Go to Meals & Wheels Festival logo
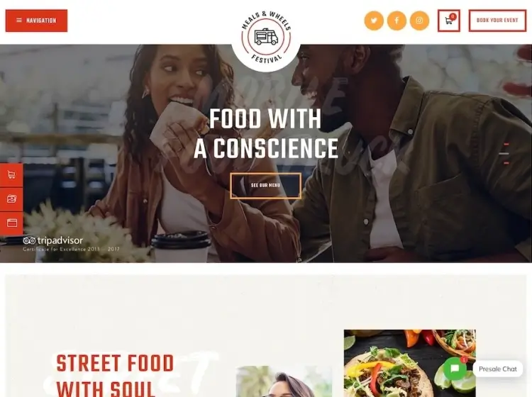 [x=266, y=38]
